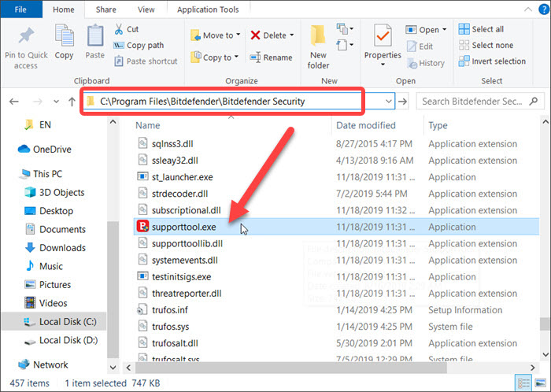Expand the Open dropdown arrow
The image size is (551, 392).
coord(445,29)
